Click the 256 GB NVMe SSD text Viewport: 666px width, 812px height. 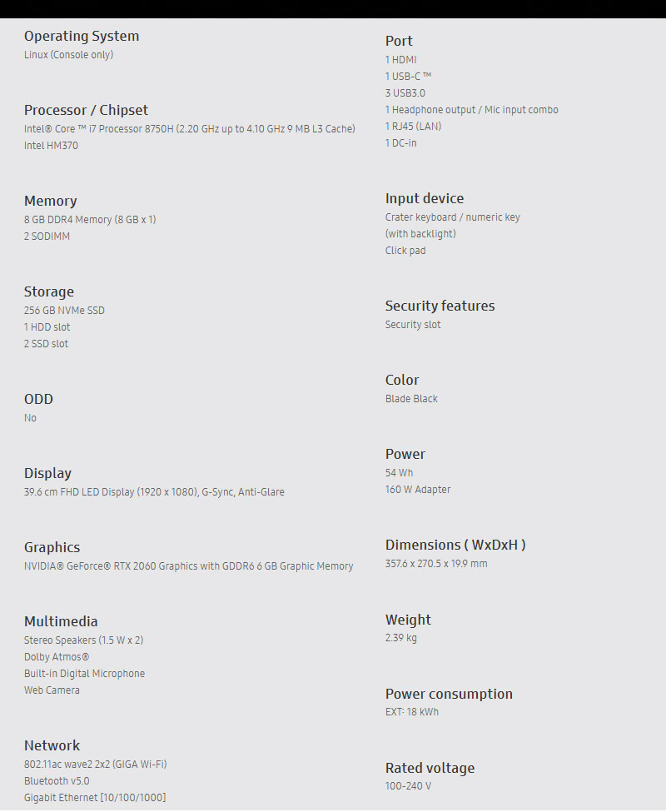pyautogui.click(x=64, y=311)
